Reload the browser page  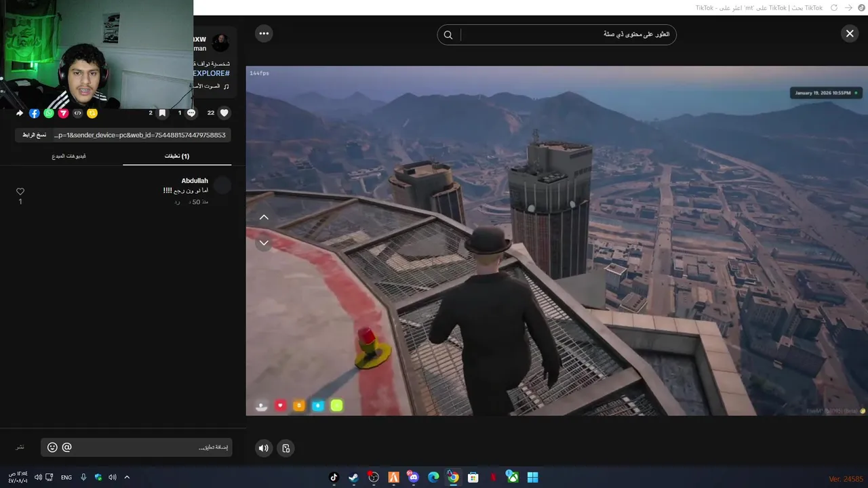click(834, 7)
